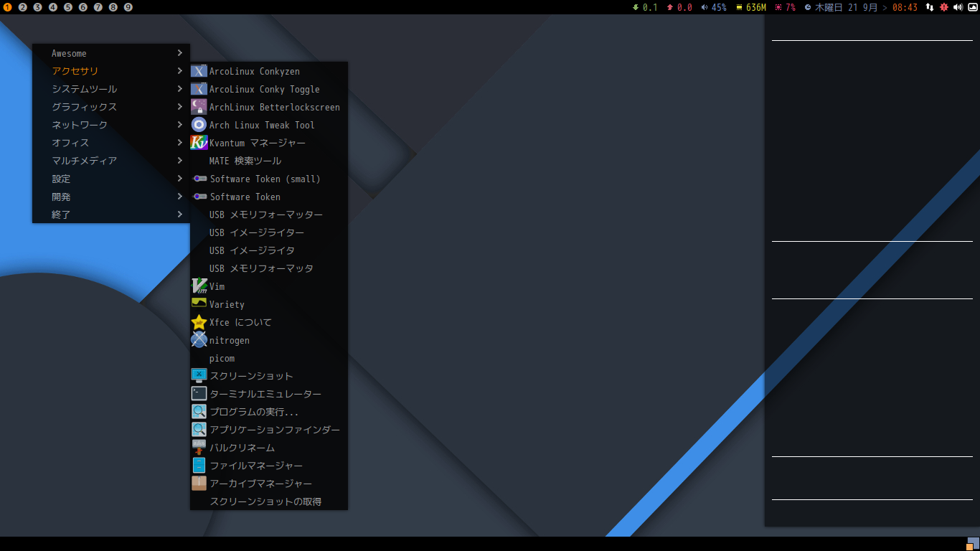Screen dimensions: 980x551
Task: Click the 08:43 time display
Action: [905, 7]
